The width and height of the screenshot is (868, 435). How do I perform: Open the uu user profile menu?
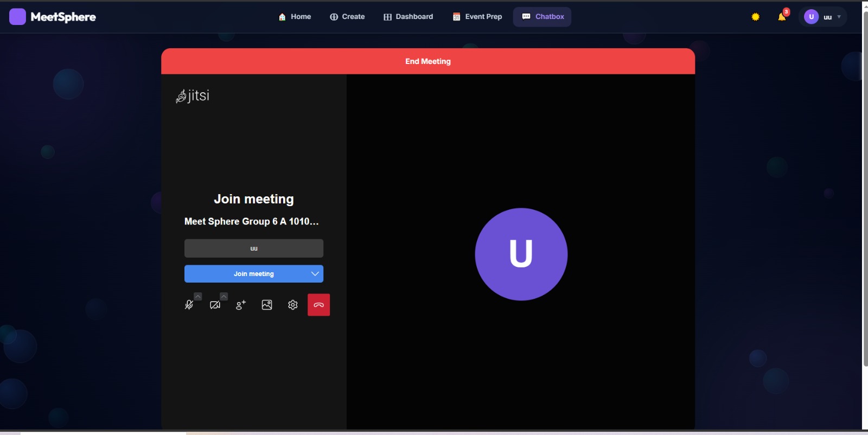pyautogui.click(x=822, y=17)
